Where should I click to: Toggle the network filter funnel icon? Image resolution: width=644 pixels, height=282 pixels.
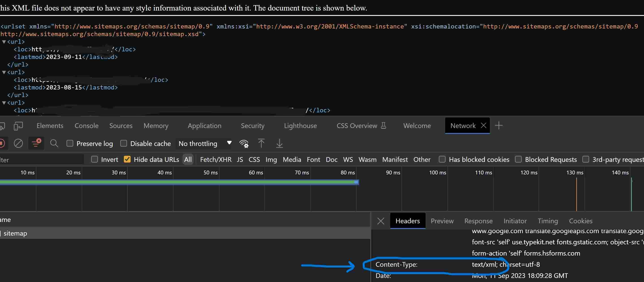pos(36,143)
